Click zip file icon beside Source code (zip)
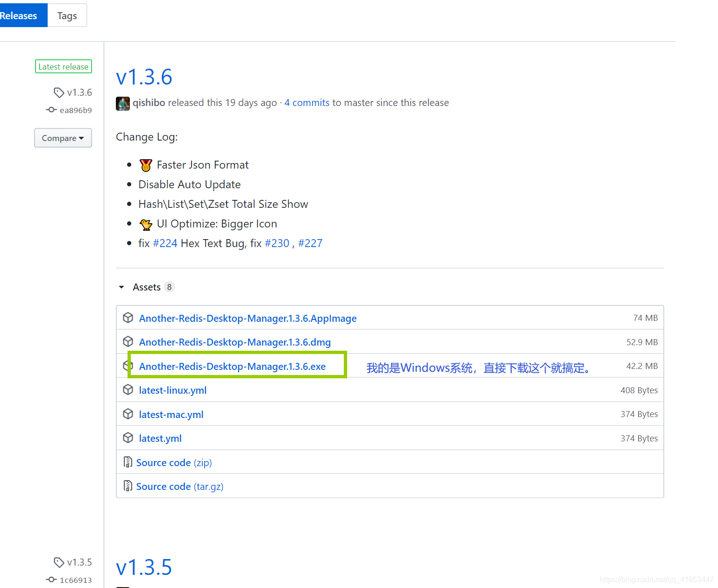This screenshot has height=588, width=718. (x=128, y=462)
